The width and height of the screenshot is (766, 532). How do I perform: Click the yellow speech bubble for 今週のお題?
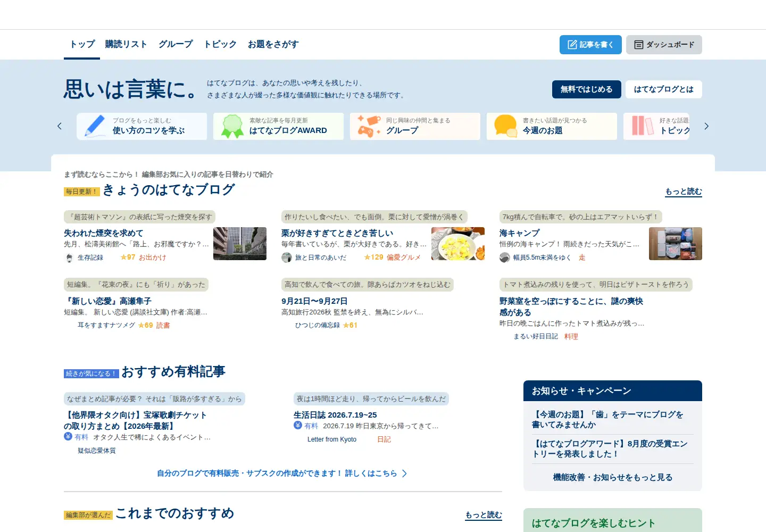point(505,126)
